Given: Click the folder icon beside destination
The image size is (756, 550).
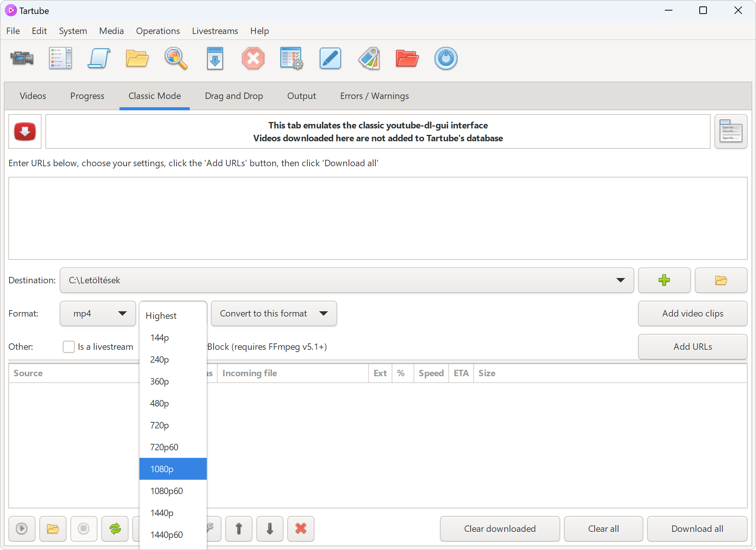Looking at the screenshot, I should (x=721, y=280).
